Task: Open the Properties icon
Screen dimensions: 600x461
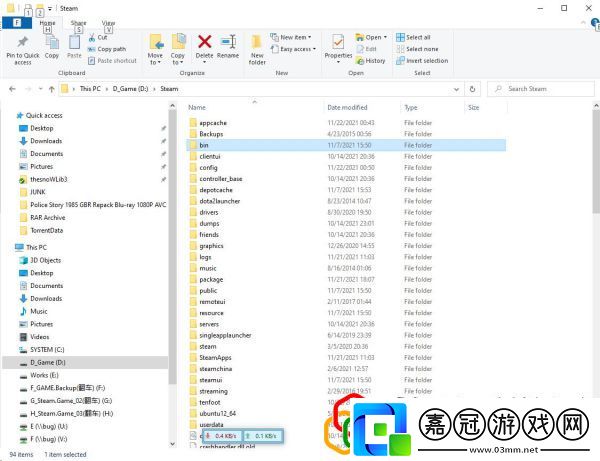Action: pos(338,42)
